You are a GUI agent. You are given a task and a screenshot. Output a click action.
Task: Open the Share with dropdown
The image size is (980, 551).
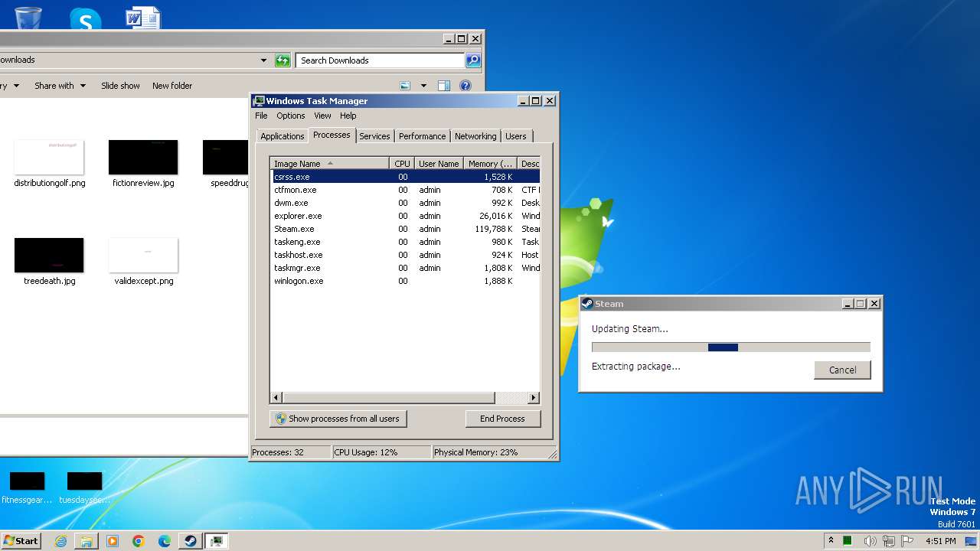[60, 86]
